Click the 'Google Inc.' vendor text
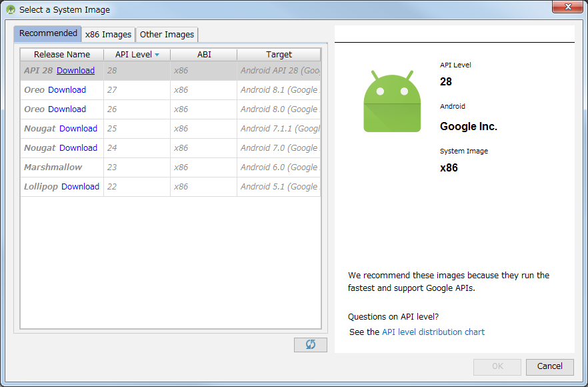Screen dimensions: 588x387 [x=469, y=127]
